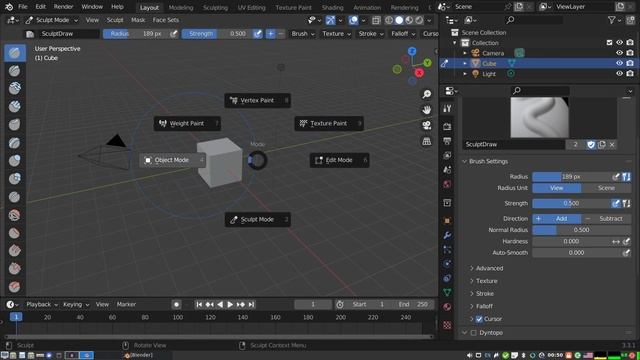The width and height of the screenshot is (640, 360).
Task: Hide the Light with its eye icon
Action: tap(619, 74)
